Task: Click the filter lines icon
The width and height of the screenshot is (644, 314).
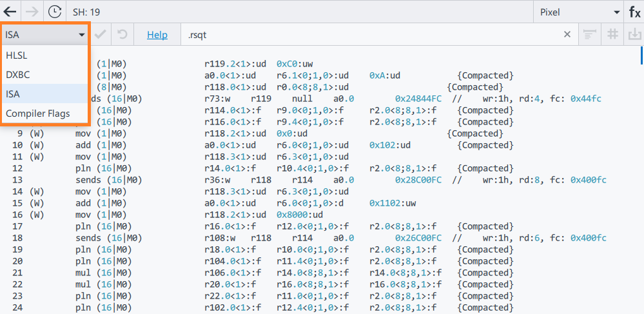Action: click(x=589, y=35)
